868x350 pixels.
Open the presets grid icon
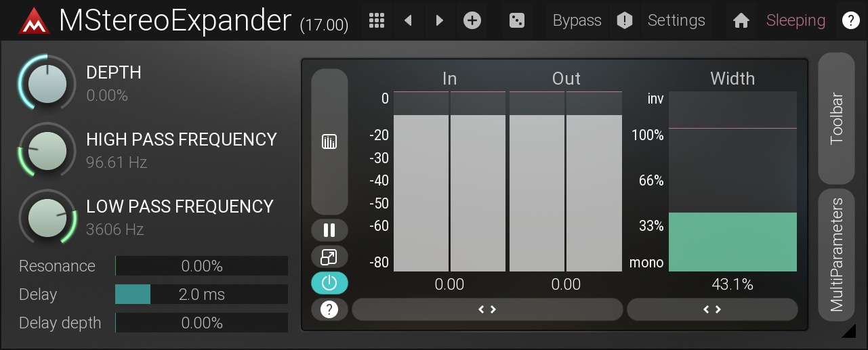(x=377, y=20)
